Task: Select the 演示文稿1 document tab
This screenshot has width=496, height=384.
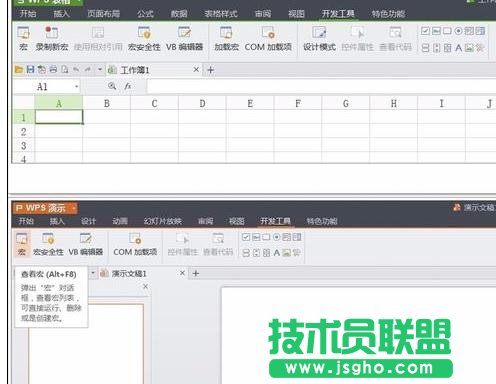Action: (x=143, y=273)
